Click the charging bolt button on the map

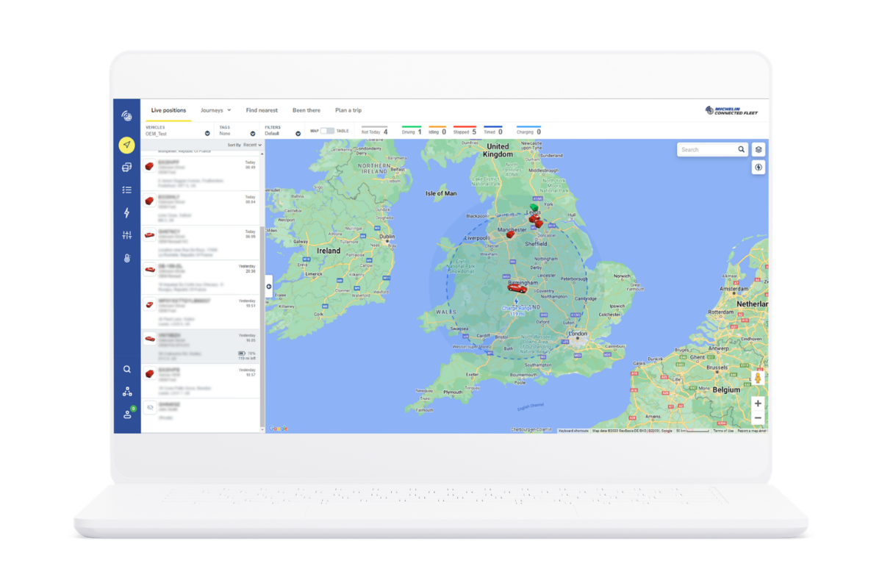pyautogui.click(x=759, y=168)
